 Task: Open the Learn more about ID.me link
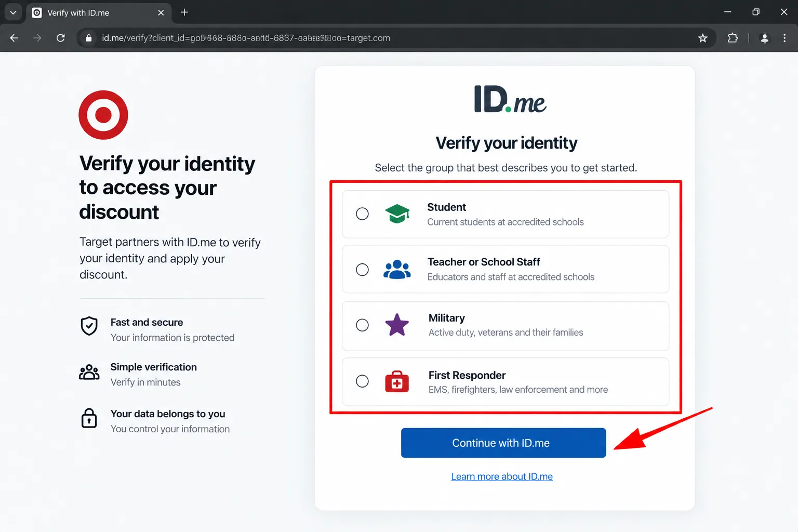pos(502,476)
